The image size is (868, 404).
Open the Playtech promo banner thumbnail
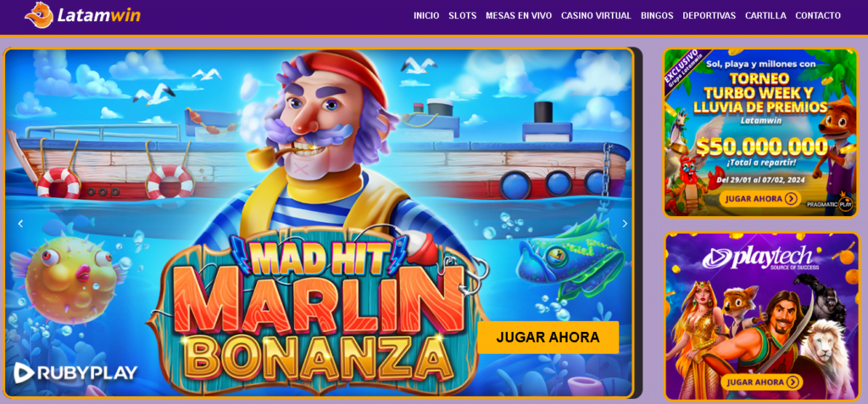point(762,316)
